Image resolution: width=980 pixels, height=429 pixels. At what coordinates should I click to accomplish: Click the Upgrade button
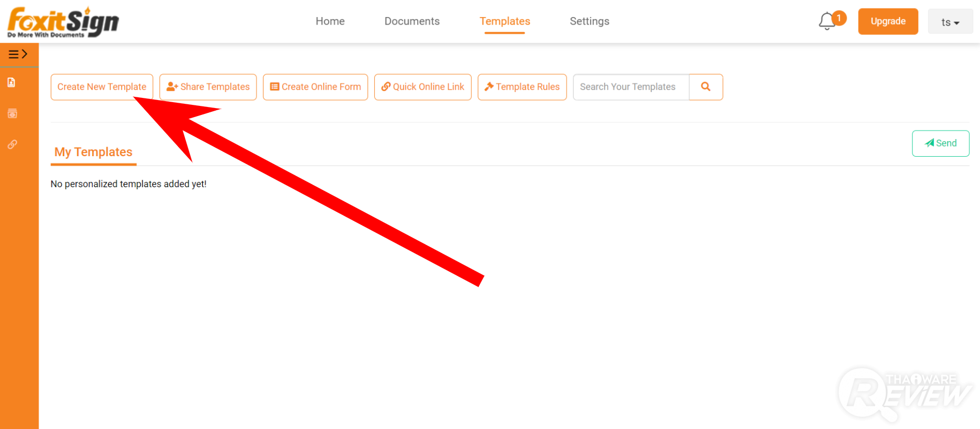(888, 21)
